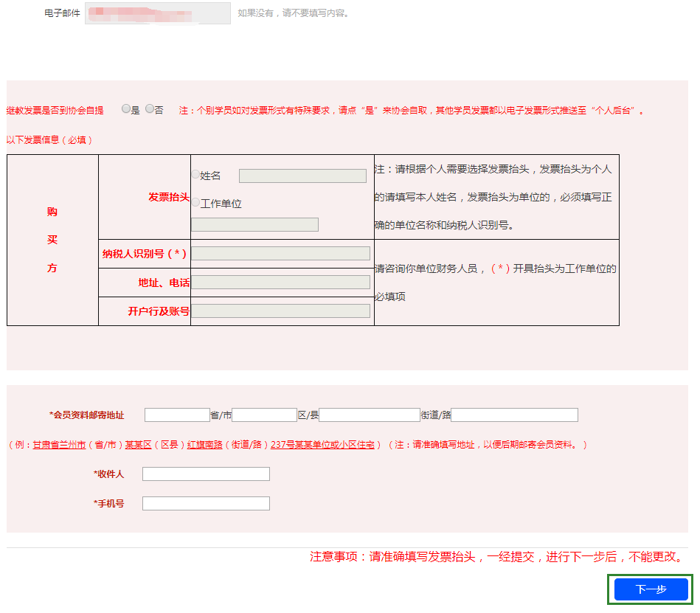Click the 地址、电话 label

click(164, 283)
